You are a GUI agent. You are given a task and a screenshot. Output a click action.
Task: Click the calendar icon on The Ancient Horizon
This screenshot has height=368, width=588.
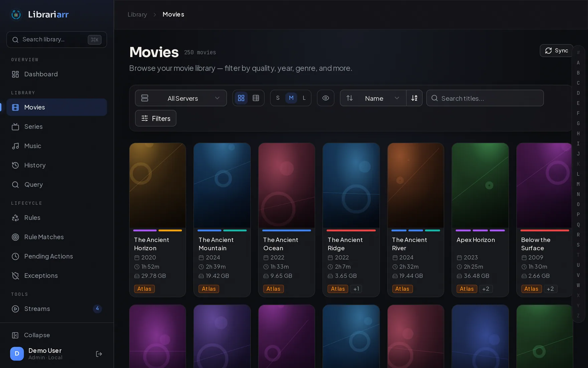click(x=137, y=258)
